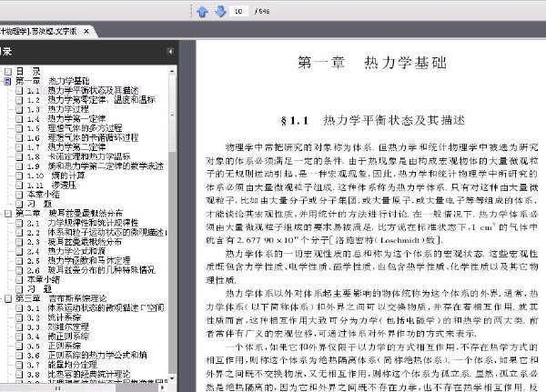Click bookmark icon beside 1.8 卡诺定理和热力学温标
The image size is (546, 392).
[x=19, y=157]
